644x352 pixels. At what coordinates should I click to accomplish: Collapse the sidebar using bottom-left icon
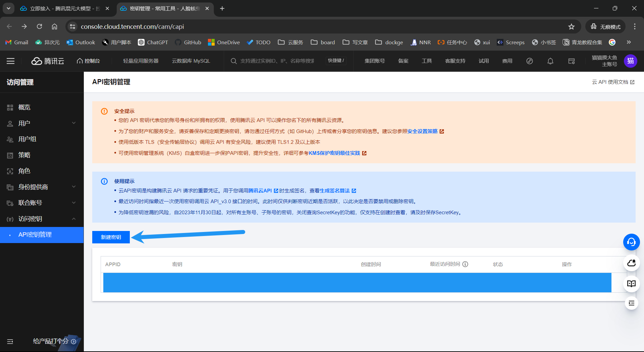pos(10,341)
